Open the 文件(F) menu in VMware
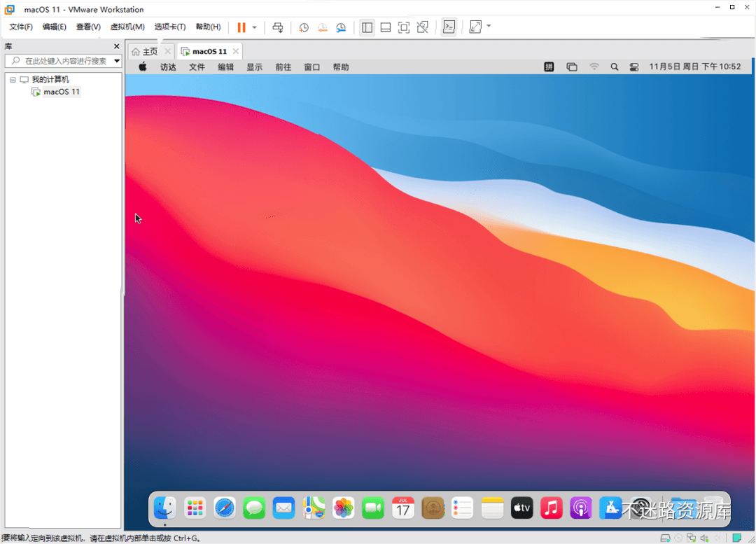The height and width of the screenshot is (544, 756). tap(21, 27)
